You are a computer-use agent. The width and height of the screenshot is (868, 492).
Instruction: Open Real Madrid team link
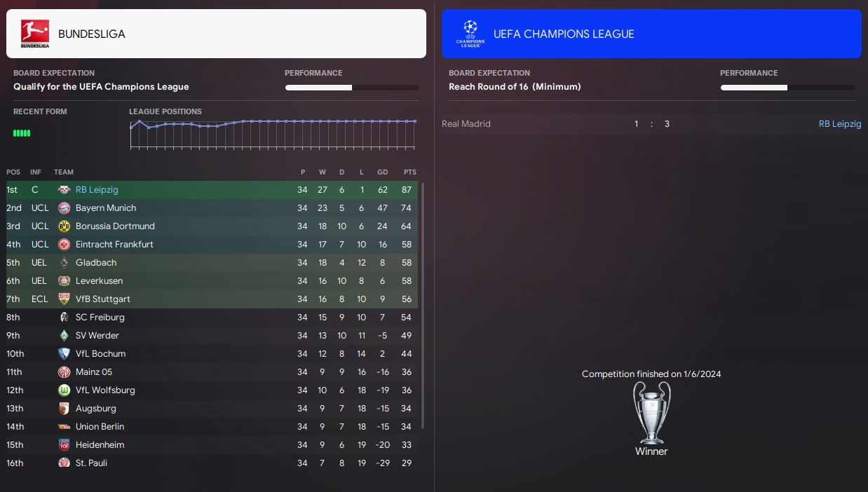(466, 124)
